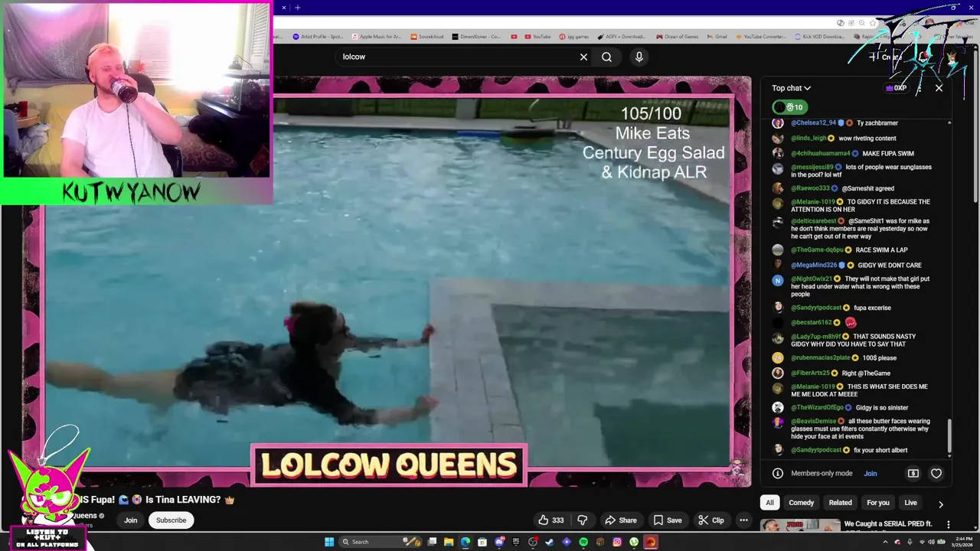Image resolution: width=980 pixels, height=551 pixels.
Task: Open the Ocean of Games bookmark
Action: tap(677, 37)
